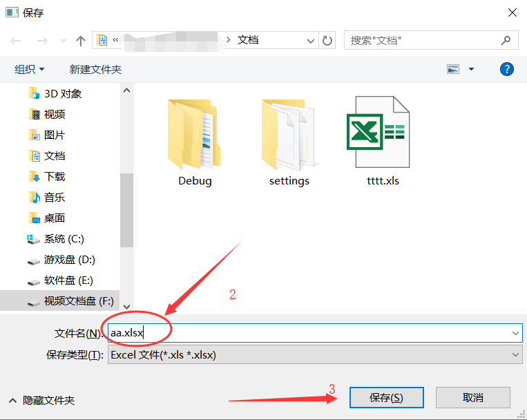Viewport: 527px width, 420px height.
Task: Click the up one level arrow icon
Action: coord(81,41)
